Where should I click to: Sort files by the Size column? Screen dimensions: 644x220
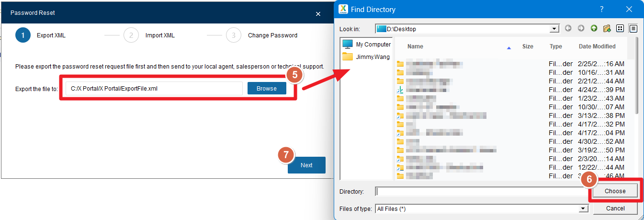coord(528,46)
